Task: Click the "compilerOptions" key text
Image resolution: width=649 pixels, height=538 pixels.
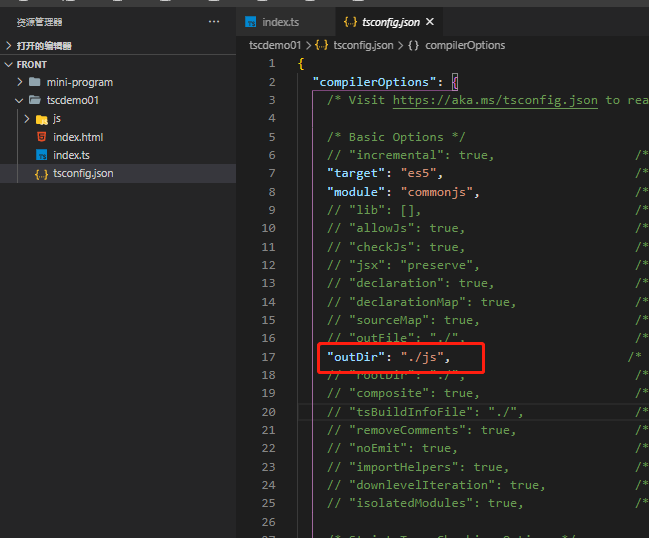Action: pyautogui.click(x=375, y=82)
